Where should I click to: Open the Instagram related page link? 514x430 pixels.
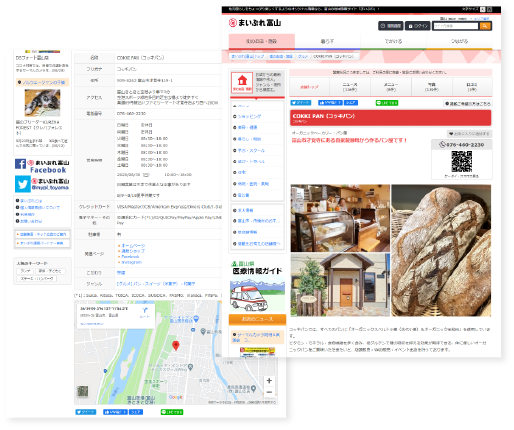click(x=131, y=262)
